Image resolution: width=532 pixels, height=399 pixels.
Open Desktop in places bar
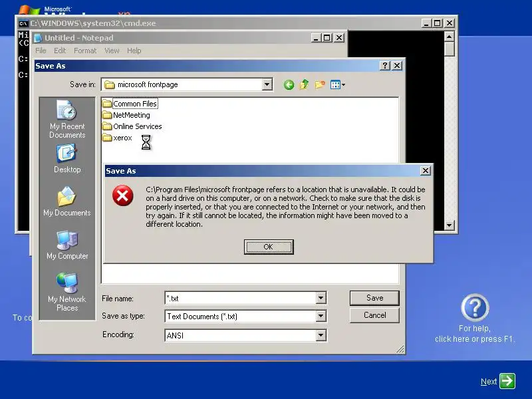[x=67, y=158]
